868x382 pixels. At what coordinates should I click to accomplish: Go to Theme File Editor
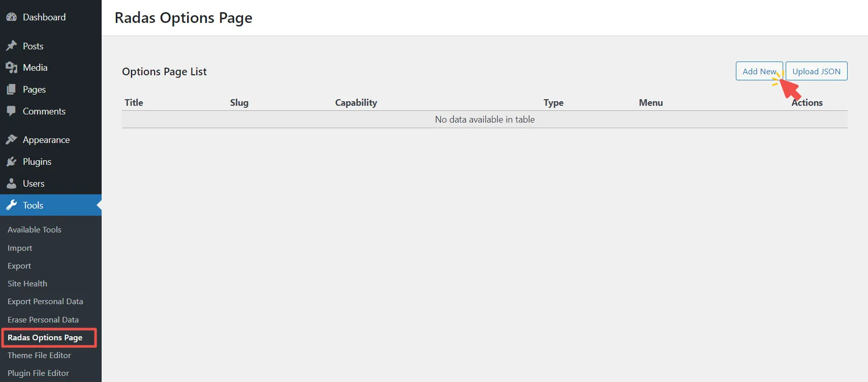(39, 356)
